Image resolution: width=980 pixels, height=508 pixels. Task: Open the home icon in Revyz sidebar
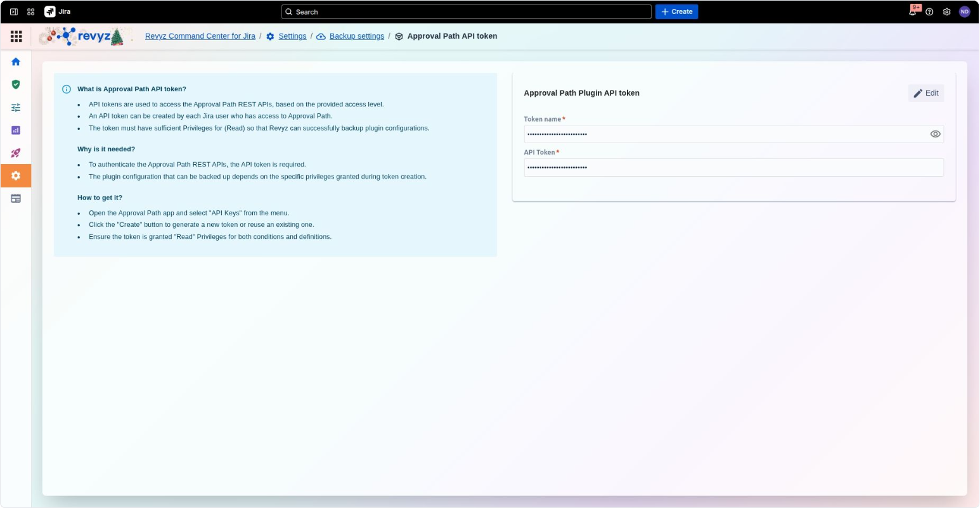pos(16,61)
